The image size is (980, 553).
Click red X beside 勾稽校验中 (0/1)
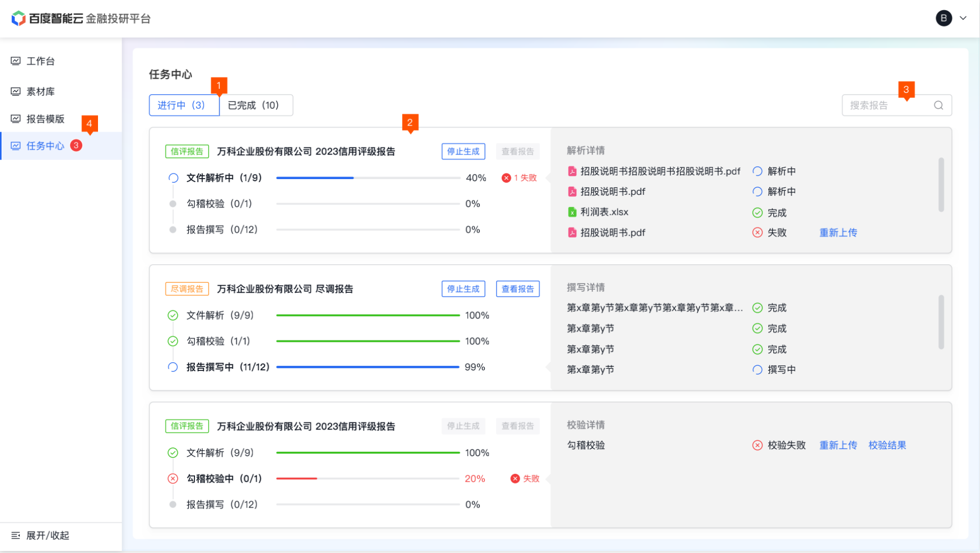(173, 479)
